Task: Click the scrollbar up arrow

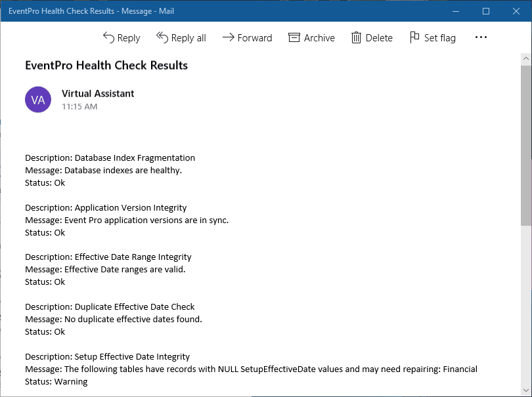Action: [x=526, y=58]
